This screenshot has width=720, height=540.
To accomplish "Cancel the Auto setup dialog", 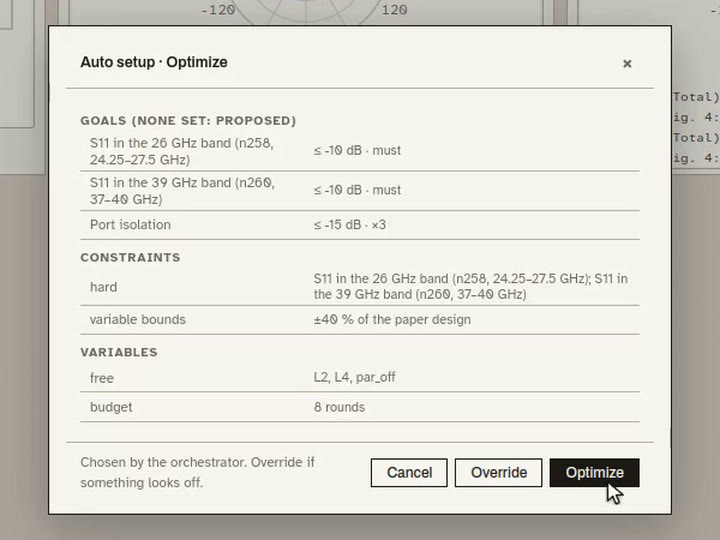I will (409, 472).
